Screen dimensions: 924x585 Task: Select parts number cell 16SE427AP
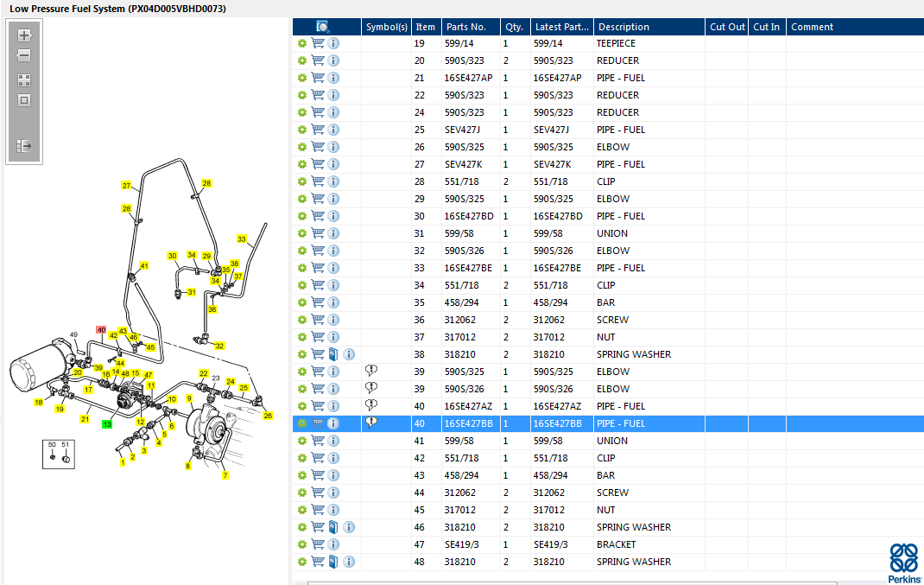click(469, 78)
